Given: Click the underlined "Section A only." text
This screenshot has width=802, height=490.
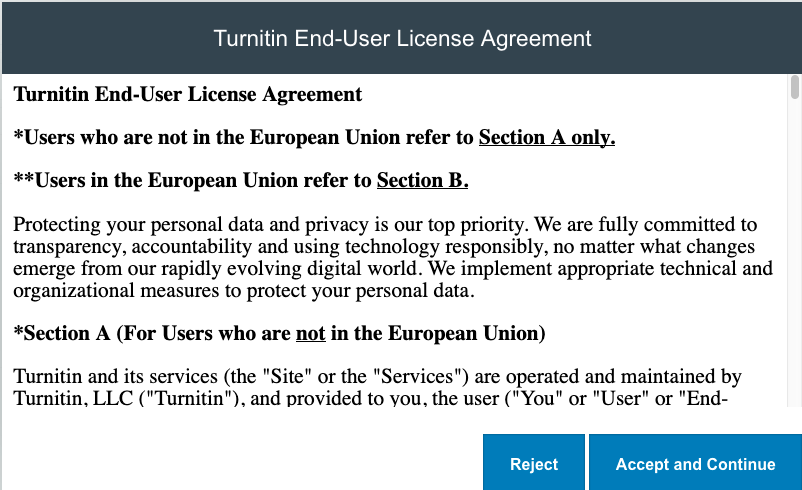Looking at the screenshot, I should coord(546,138).
